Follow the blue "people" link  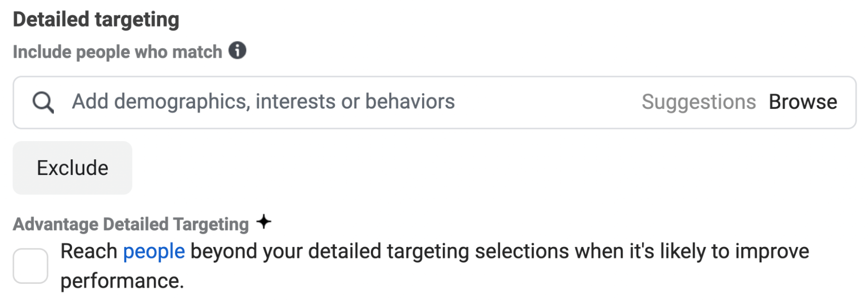tap(154, 251)
